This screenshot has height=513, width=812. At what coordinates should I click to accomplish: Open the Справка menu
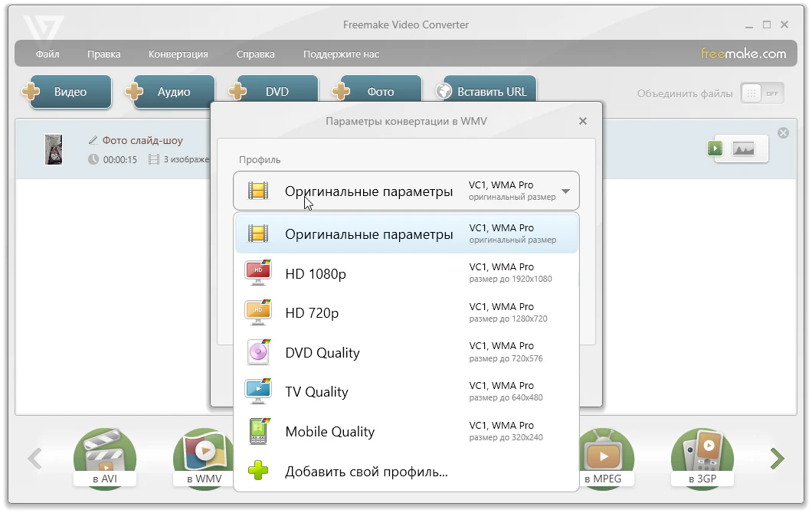[x=255, y=54]
